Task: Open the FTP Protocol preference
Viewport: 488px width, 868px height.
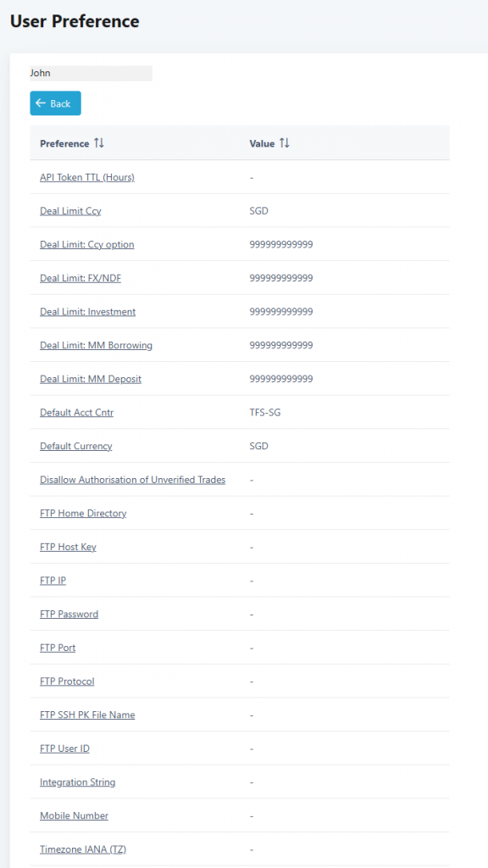Action: [x=68, y=681]
